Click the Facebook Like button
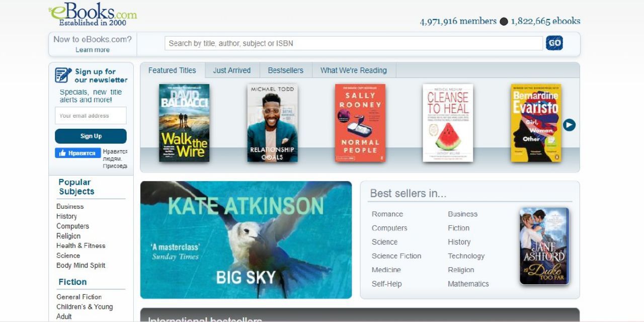Viewport: 644px width, 322px height. pyautogui.click(x=78, y=153)
